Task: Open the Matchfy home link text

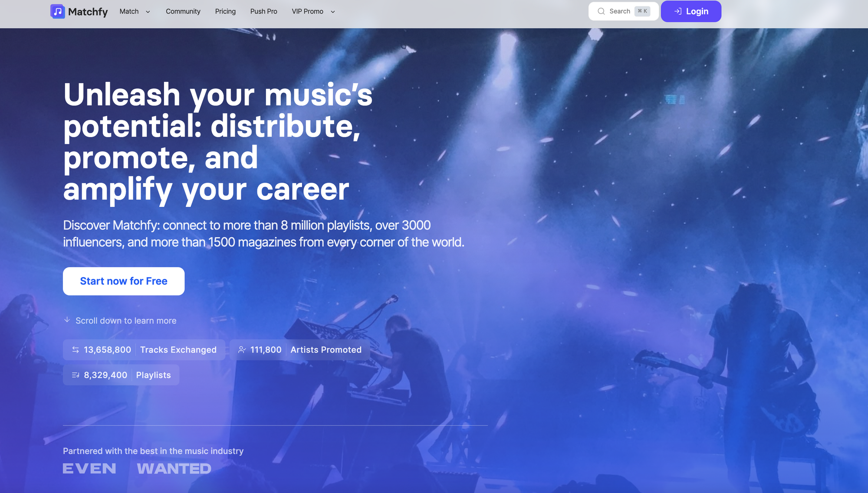Action: pyautogui.click(x=88, y=12)
